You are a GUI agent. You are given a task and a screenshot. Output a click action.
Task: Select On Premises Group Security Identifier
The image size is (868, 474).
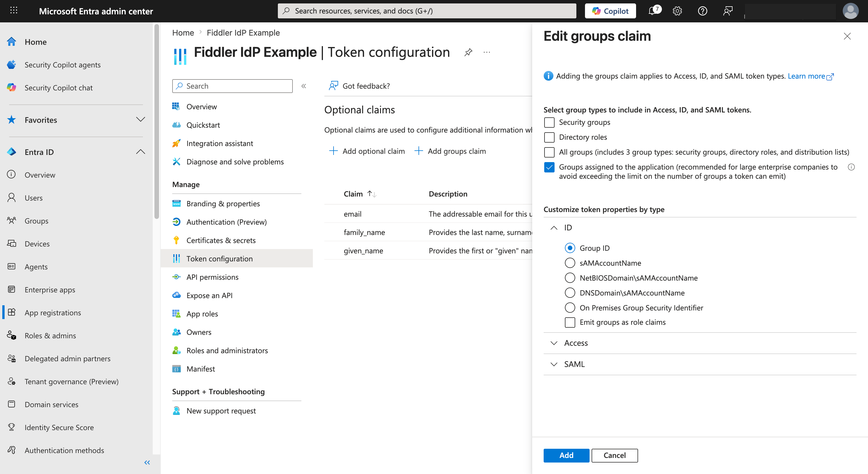pyautogui.click(x=570, y=308)
